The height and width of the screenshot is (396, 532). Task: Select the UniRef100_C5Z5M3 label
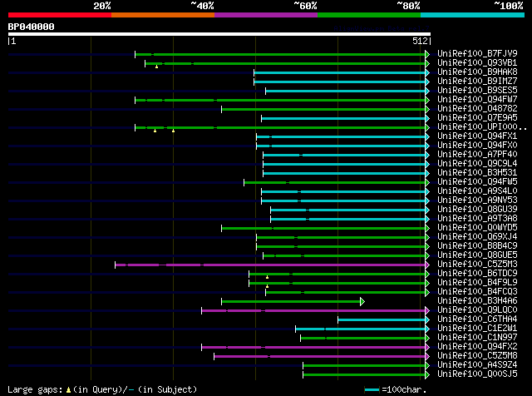(477, 265)
